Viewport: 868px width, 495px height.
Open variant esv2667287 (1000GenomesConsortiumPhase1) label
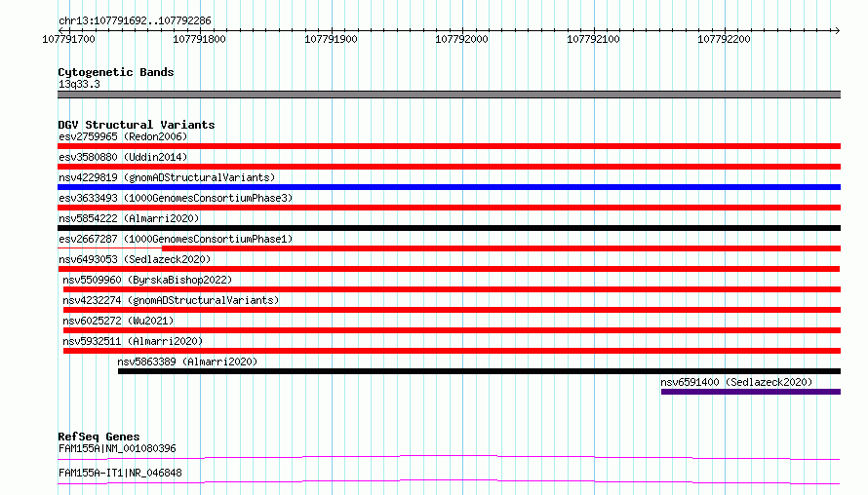pos(176,239)
